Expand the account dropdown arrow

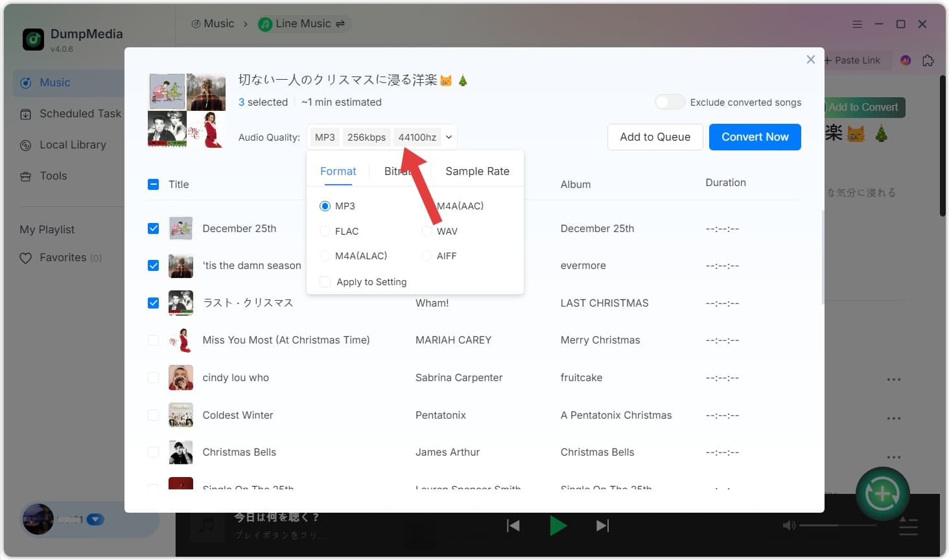pos(95,519)
